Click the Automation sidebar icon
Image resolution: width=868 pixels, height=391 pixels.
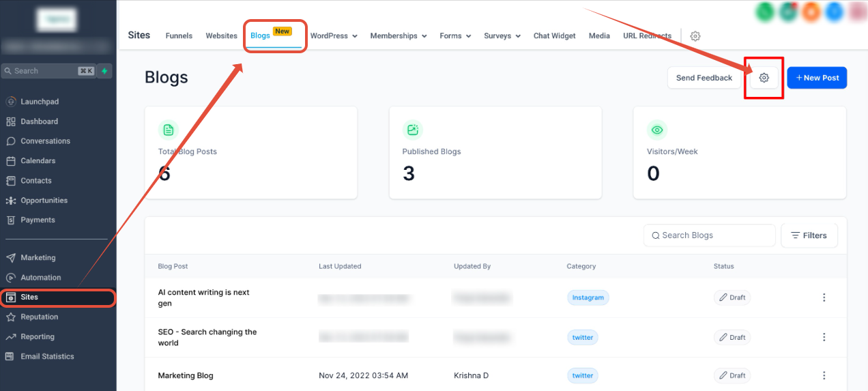(10, 278)
